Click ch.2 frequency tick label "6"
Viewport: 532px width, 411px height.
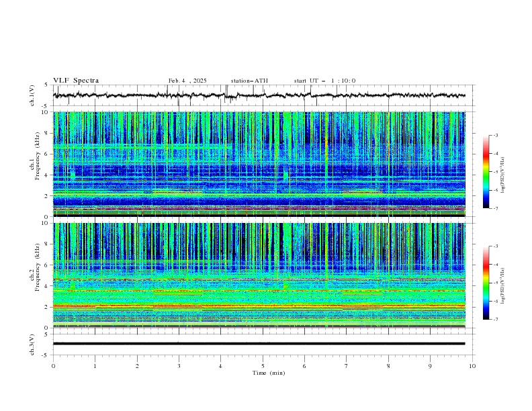pos(46,265)
